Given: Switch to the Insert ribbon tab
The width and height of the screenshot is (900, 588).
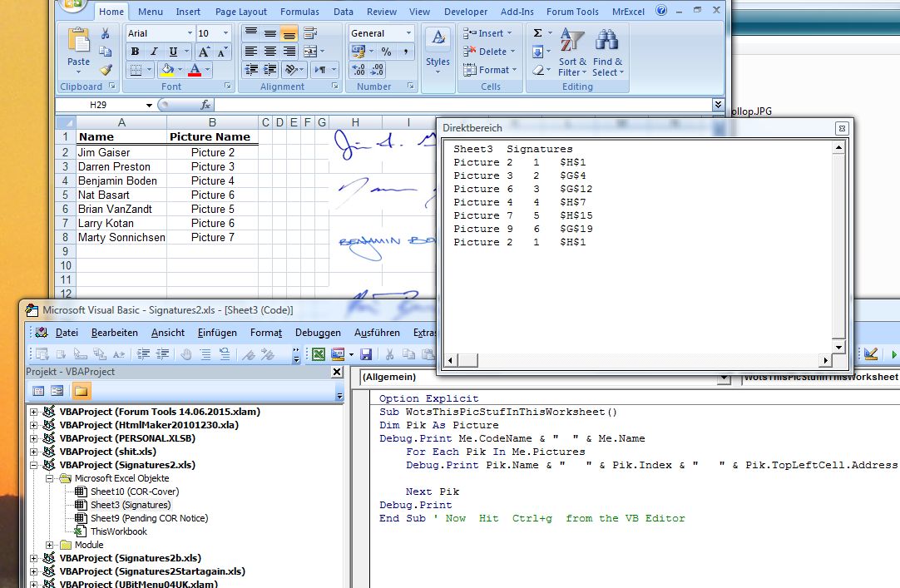Looking at the screenshot, I should coord(188,12).
